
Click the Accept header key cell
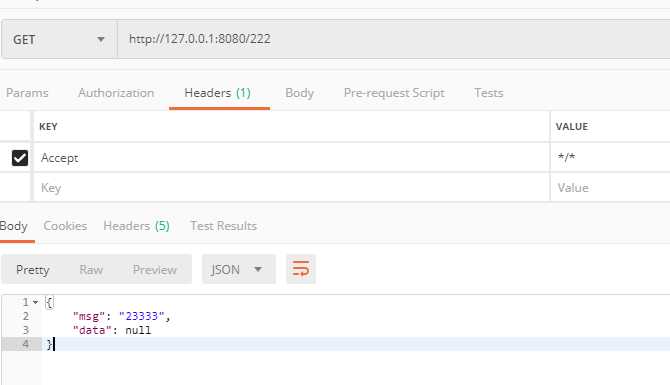point(291,158)
